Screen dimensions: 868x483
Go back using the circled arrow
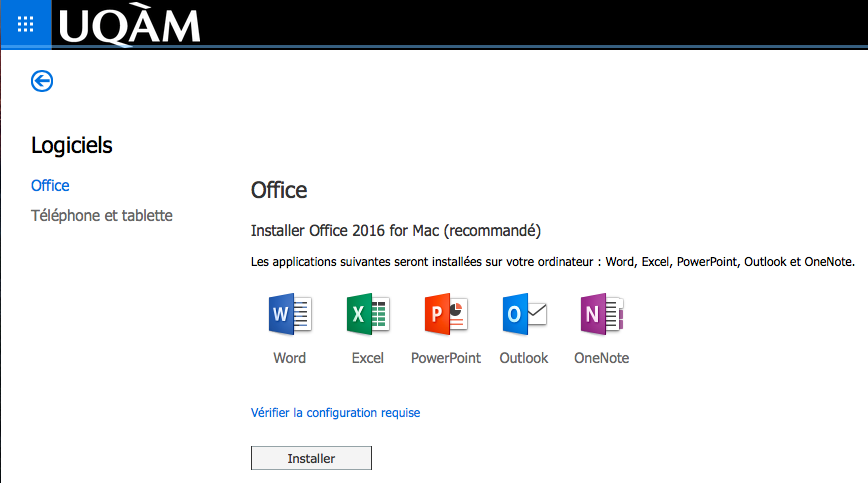pos(42,81)
